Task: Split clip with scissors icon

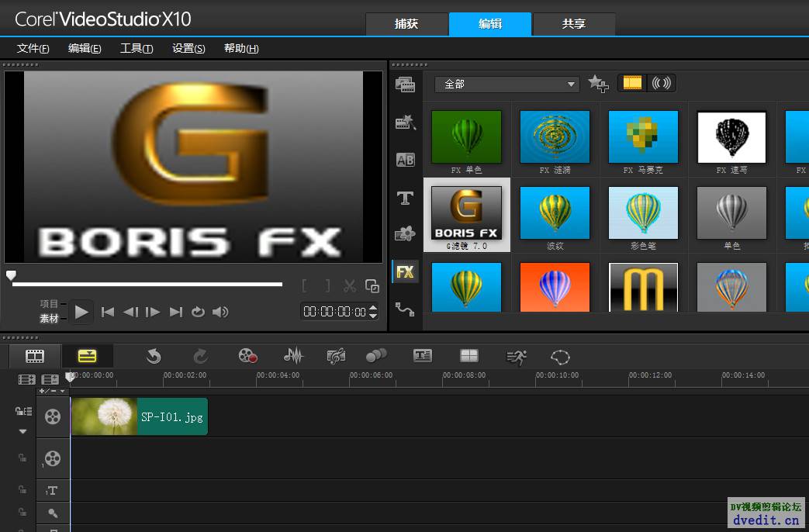Action: 350,285
